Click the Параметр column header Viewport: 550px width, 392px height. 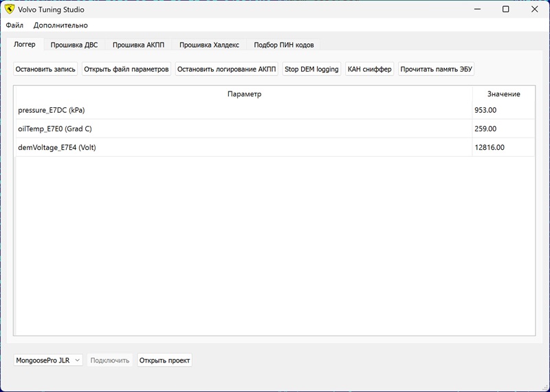244,94
